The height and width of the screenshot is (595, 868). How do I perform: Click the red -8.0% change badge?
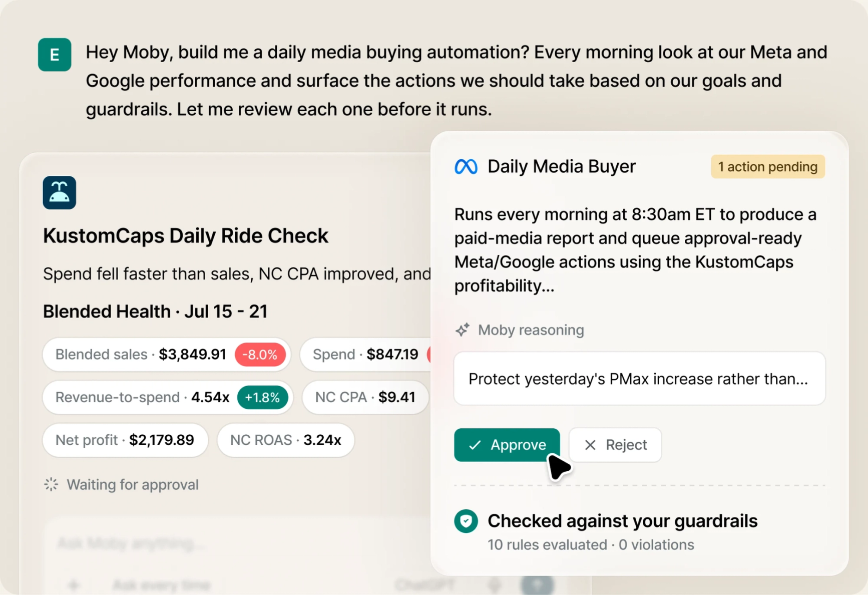260,355
